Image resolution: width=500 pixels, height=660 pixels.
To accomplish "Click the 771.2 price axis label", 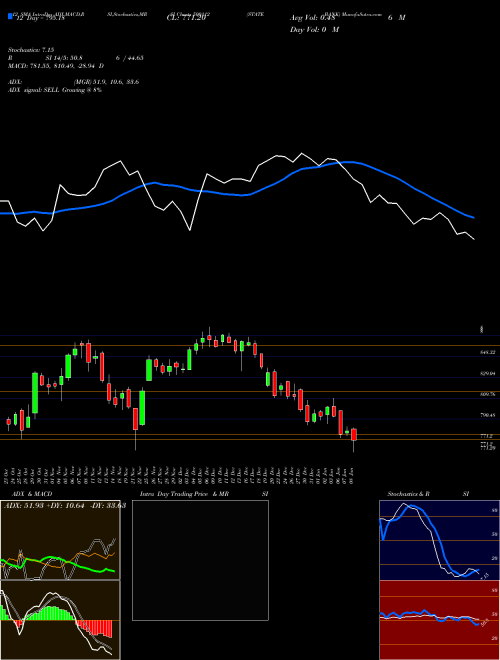I will pos(487,436).
